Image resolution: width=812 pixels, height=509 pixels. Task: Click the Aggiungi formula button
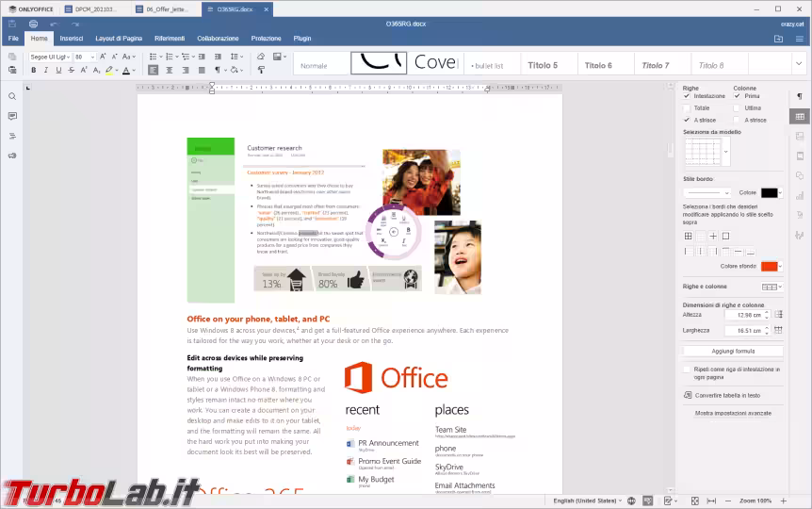(x=733, y=352)
